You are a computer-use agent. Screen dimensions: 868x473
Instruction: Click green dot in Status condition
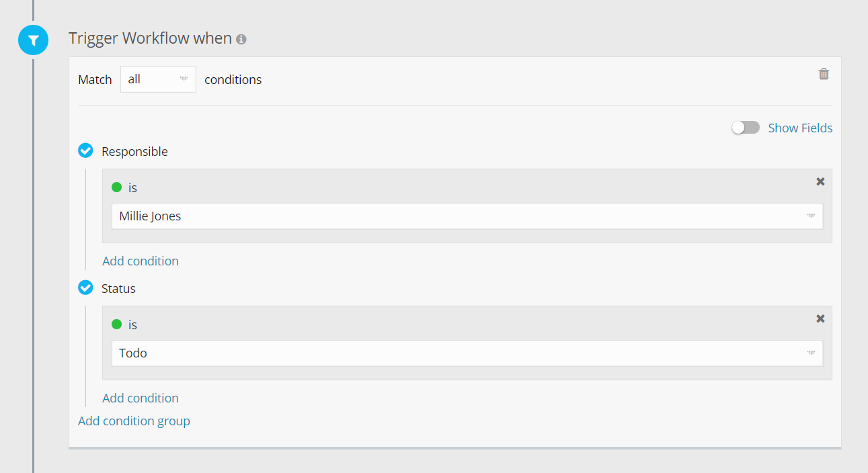(x=117, y=325)
